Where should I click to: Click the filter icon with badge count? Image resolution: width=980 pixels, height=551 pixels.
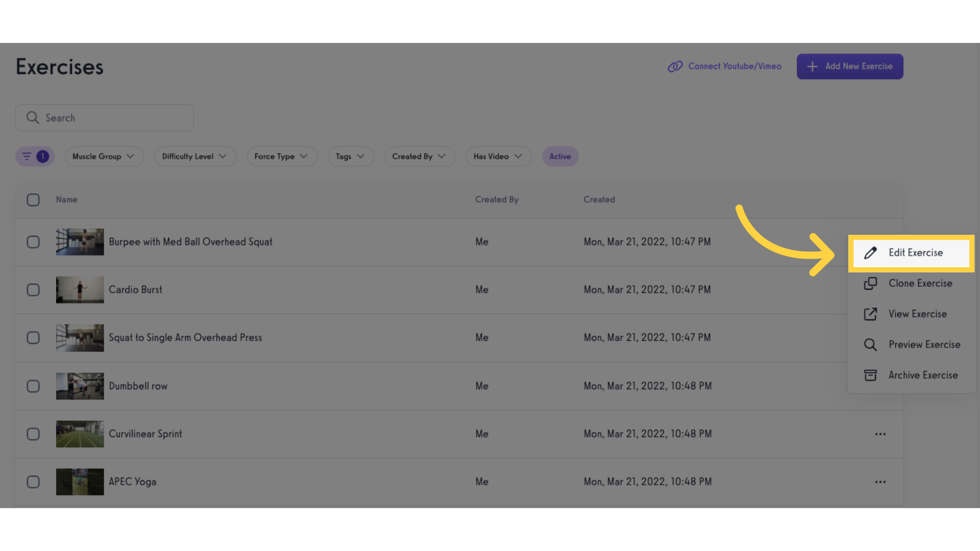(35, 157)
